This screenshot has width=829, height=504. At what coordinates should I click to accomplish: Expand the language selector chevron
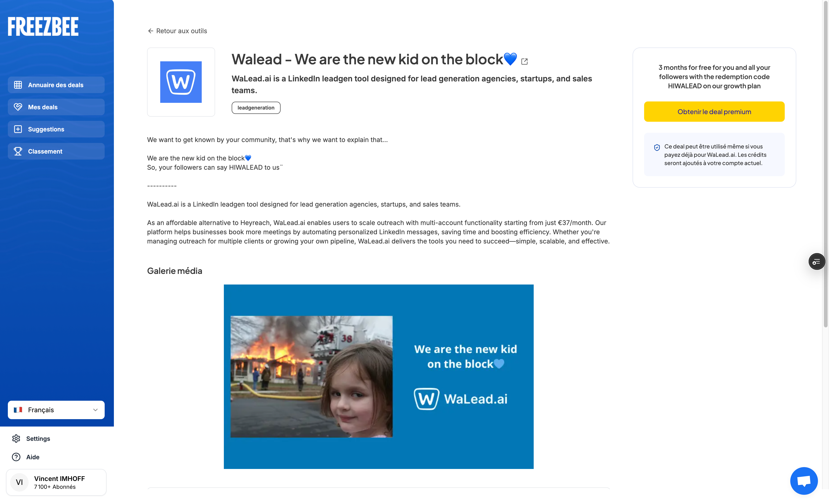[95, 410]
